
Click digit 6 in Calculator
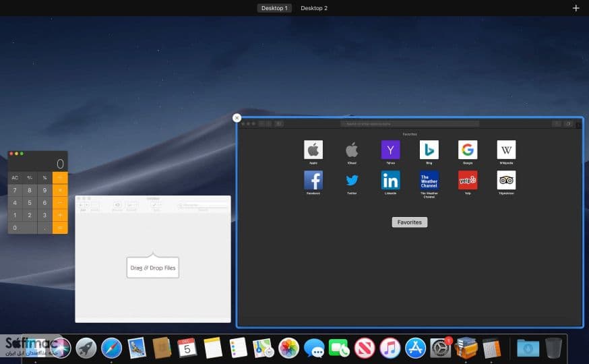44,202
